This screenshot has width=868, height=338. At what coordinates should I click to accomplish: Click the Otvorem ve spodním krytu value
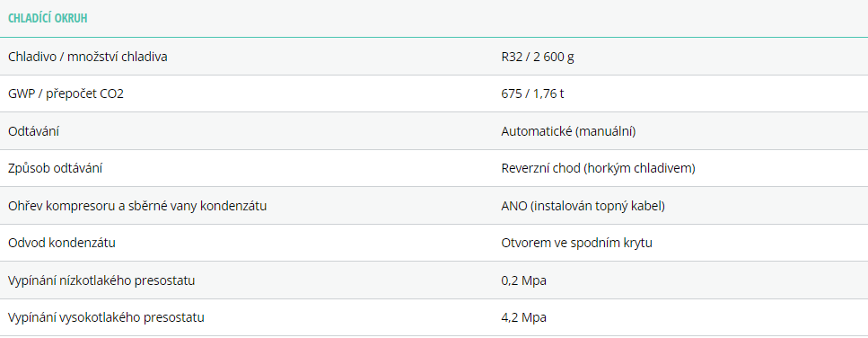(x=577, y=244)
